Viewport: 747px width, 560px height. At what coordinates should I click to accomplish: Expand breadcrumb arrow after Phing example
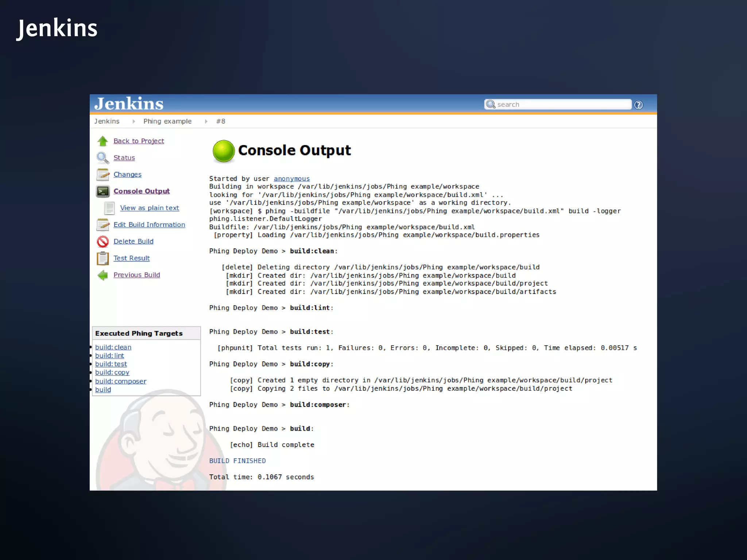tap(206, 121)
